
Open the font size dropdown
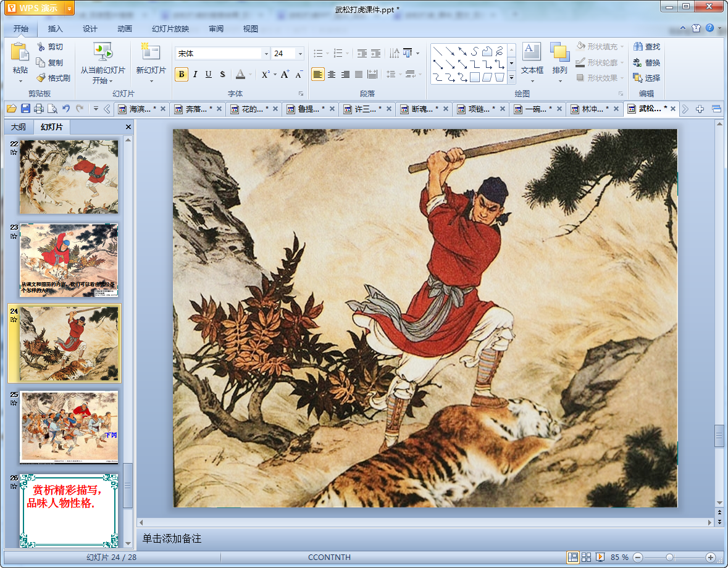300,53
